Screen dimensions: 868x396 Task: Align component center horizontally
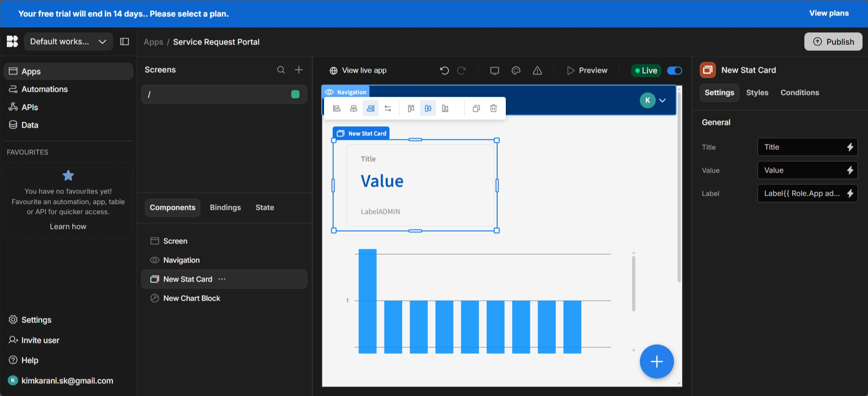[x=354, y=109]
